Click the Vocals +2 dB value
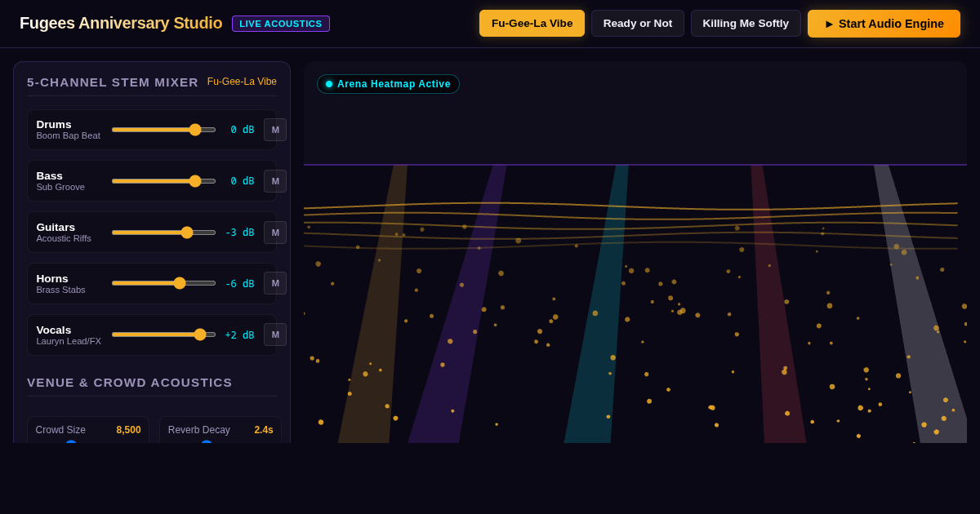Screen dimensions: 980x514 (239, 335)
